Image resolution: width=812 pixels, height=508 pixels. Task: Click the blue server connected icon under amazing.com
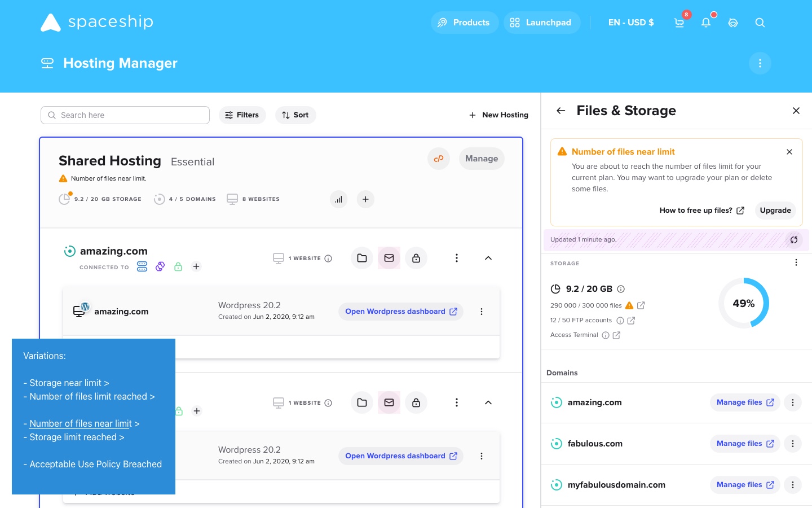[142, 266]
